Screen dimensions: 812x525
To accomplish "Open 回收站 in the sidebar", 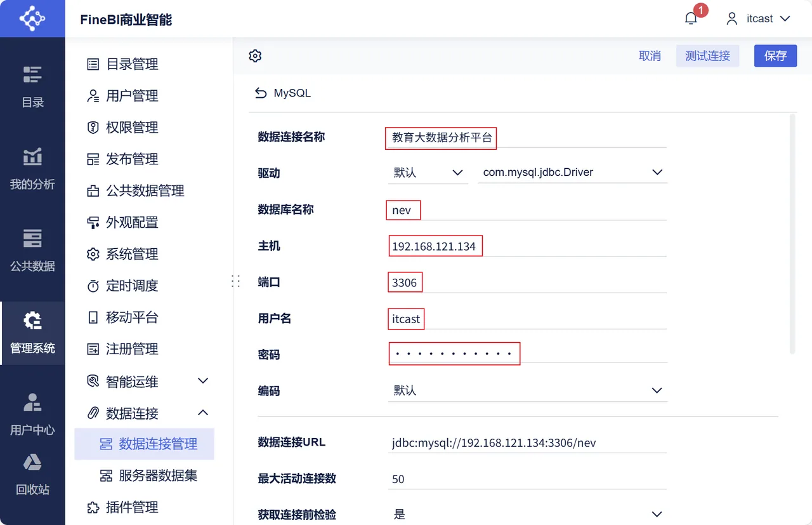I will [32, 474].
